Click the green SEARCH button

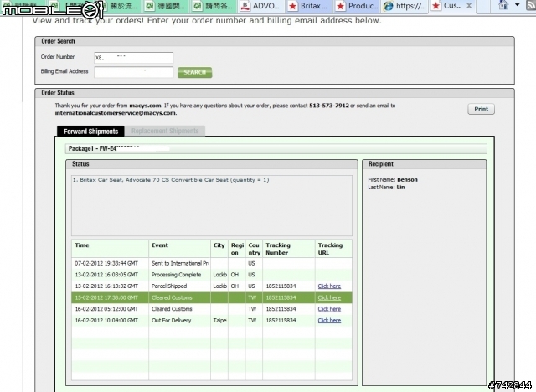click(195, 72)
